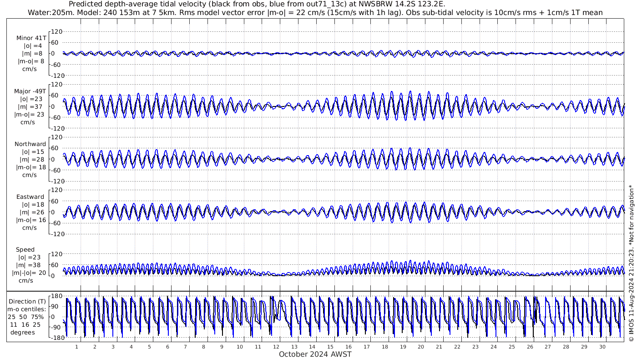Select the 'Speed' panel label
637x364 pixels.
25,250
